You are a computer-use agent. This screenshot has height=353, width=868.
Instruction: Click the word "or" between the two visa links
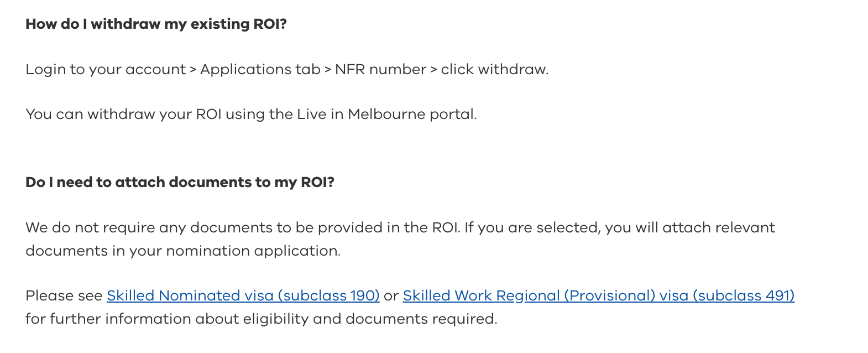pyautogui.click(x=391, y=296)
